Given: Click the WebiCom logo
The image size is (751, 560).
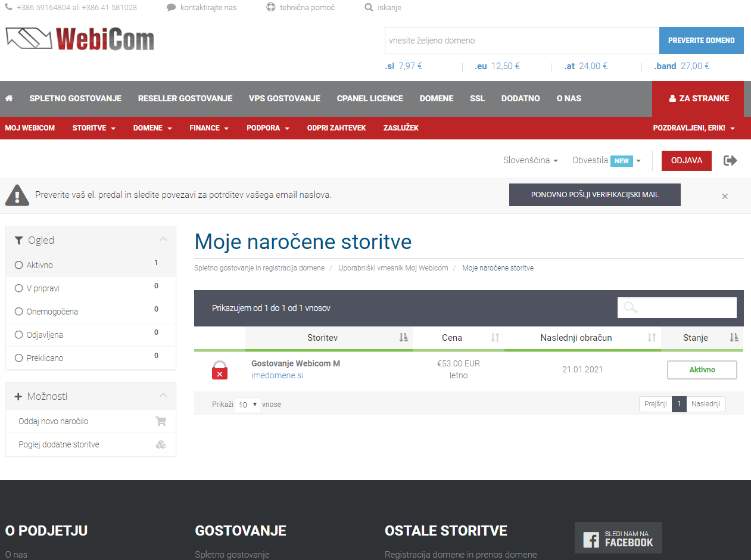Looking at the screenshot, I should (80, 39).
